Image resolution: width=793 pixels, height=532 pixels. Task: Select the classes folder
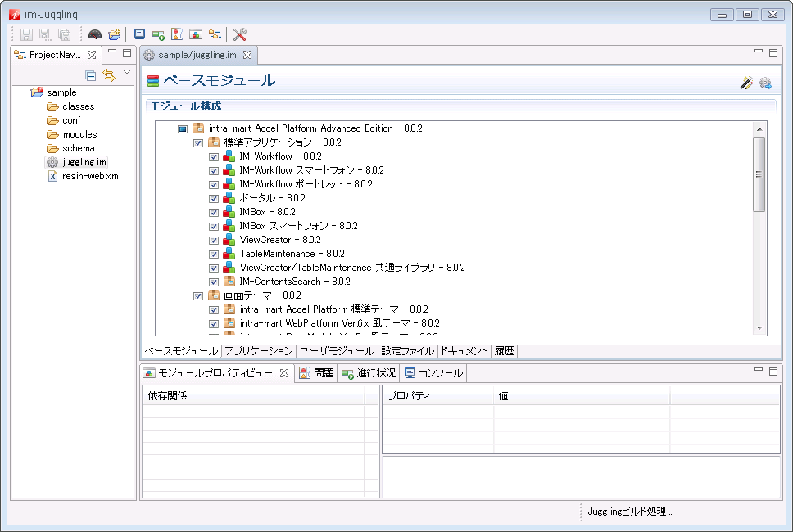point(78,106)
